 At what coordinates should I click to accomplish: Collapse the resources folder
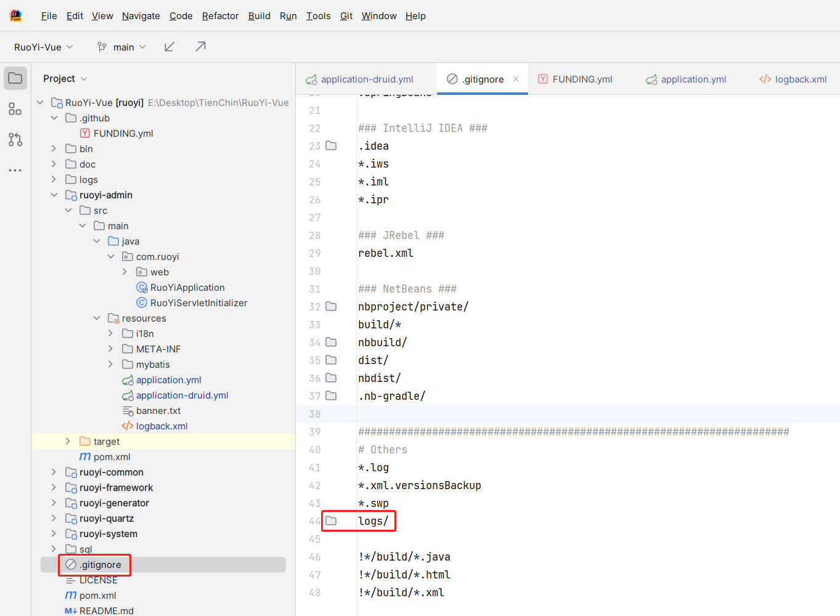pos(97,318)
